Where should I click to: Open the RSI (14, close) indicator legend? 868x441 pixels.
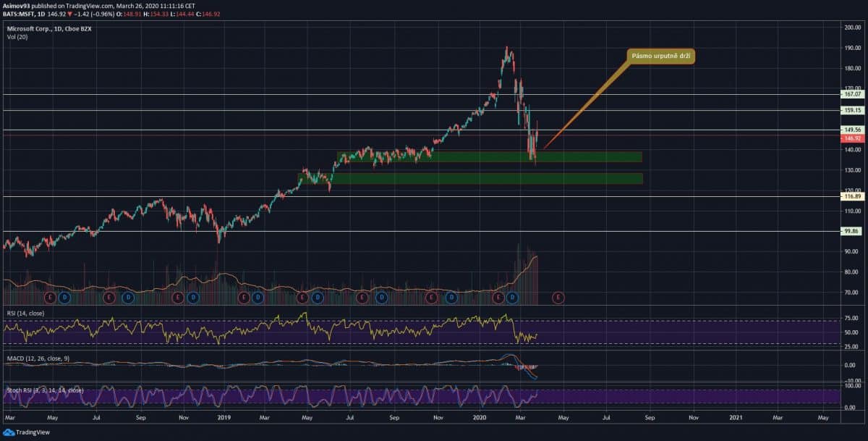26,314
